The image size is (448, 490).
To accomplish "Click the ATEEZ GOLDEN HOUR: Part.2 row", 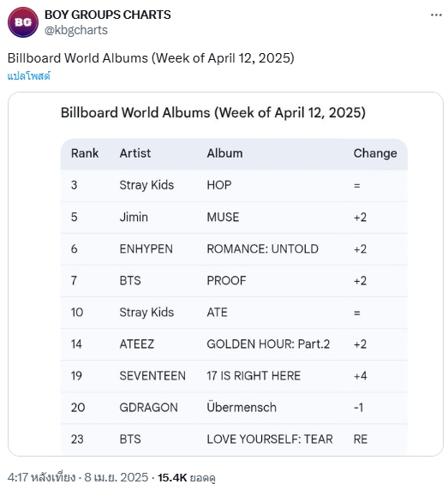I will (234, 344).
